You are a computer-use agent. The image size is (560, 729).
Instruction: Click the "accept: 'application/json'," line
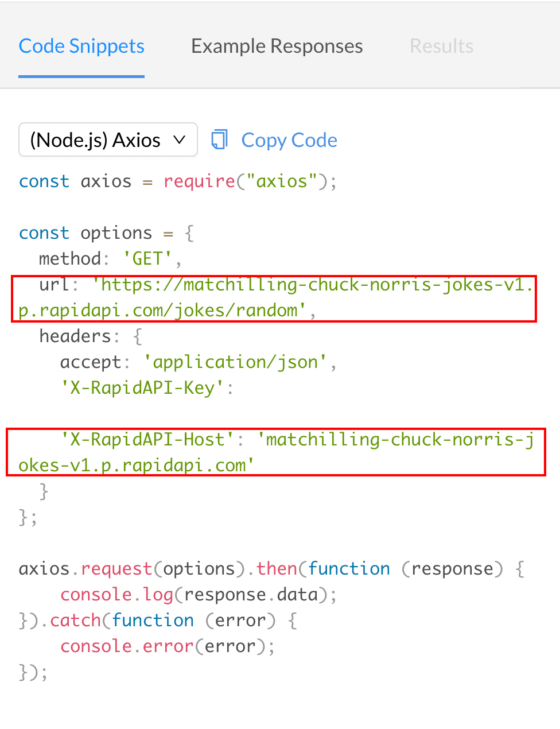[199, 362]
